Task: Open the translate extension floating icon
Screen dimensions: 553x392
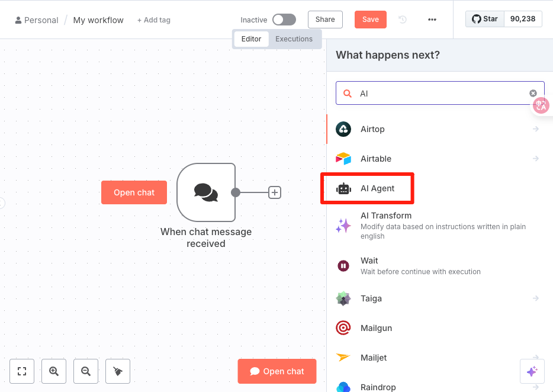Action: tap(541, 105)
